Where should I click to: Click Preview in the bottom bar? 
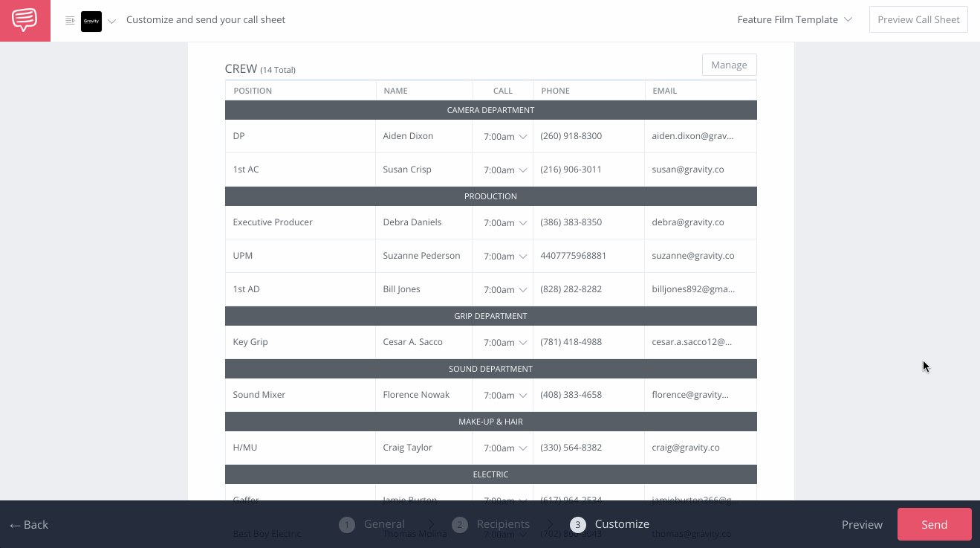click(x=862, y=524)
